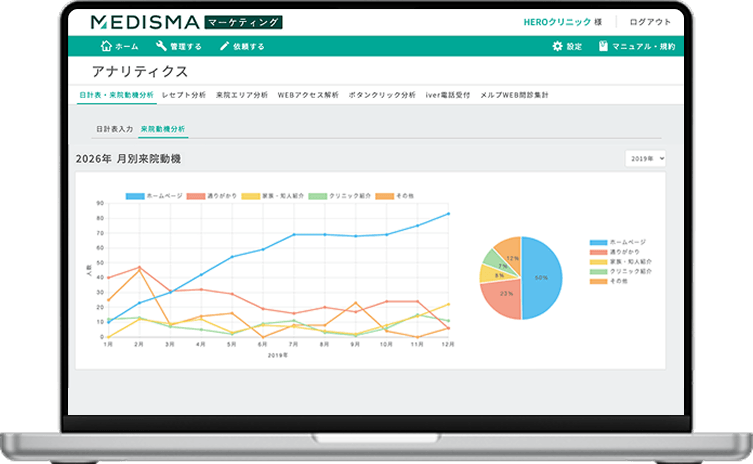Toggle the red 通りがかり pie legend swatch
The image size is (753, 464).
pyautogui.click(x=598, y=252)
